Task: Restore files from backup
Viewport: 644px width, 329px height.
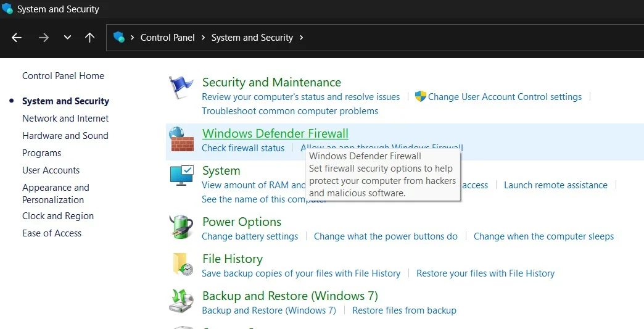Action: coord(404,310)
